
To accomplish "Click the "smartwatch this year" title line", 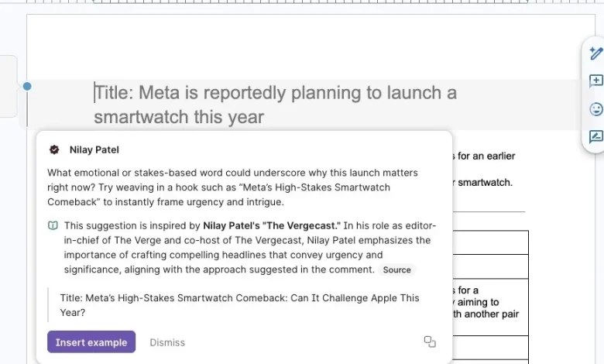I will 179,118.
